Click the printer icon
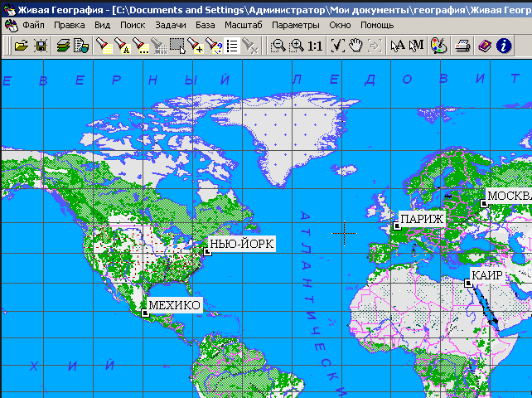Screen dimensions: 532x398 [x=464, y=46]
